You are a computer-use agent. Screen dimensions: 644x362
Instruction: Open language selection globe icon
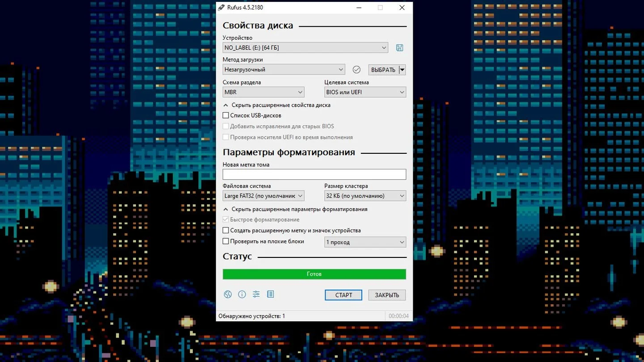point(228,294)
